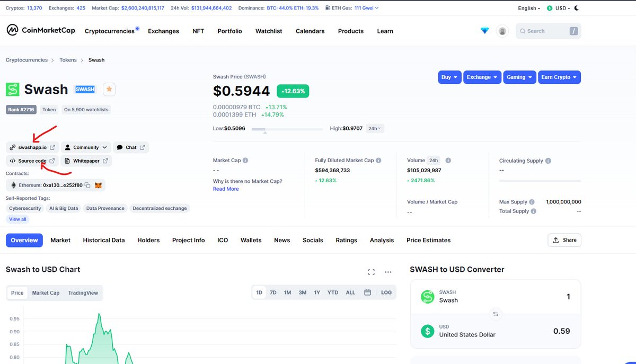Open Calendars nav menu
636x364 pixels.
[310, 31]
